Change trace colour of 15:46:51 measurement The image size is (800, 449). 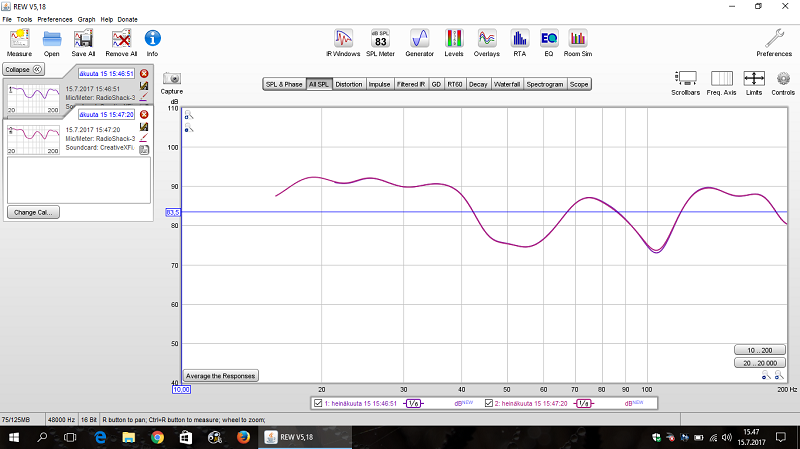point(144,96)
